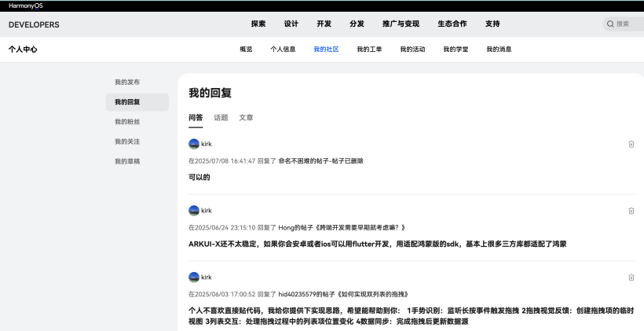This screenshot has height=331, width=644.
Task: Expand the 探索 navigation menu
Action: (258, 24)
